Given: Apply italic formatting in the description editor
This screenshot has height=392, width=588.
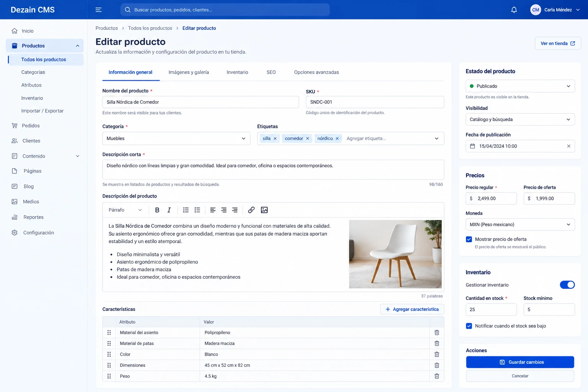Looking at the screenshot, I should (169, 210).
